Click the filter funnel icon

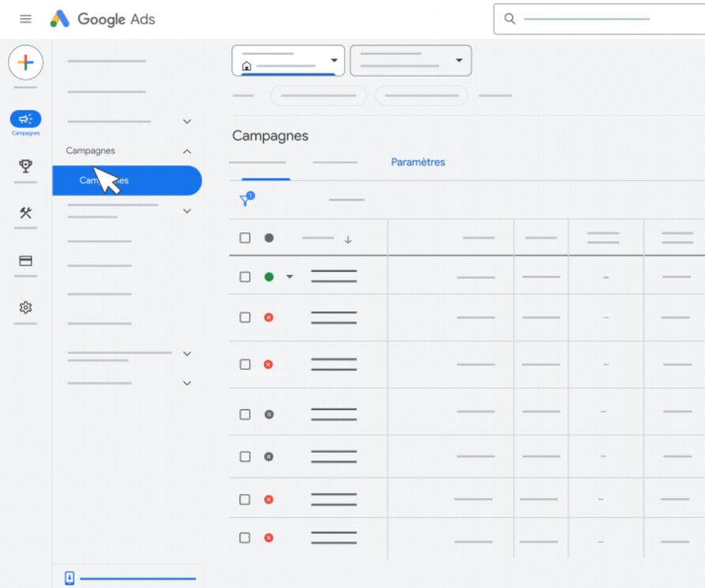[x=247, y=200]
